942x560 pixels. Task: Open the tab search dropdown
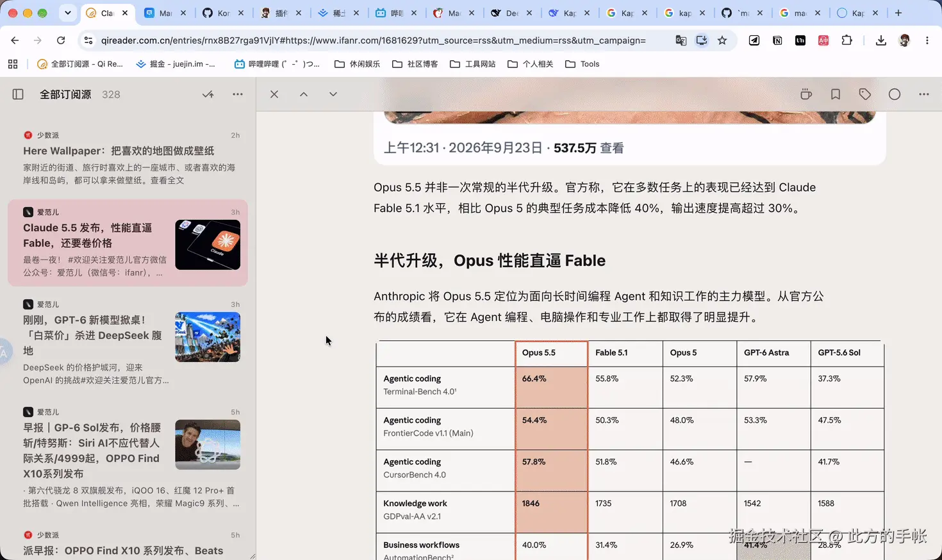68,13
